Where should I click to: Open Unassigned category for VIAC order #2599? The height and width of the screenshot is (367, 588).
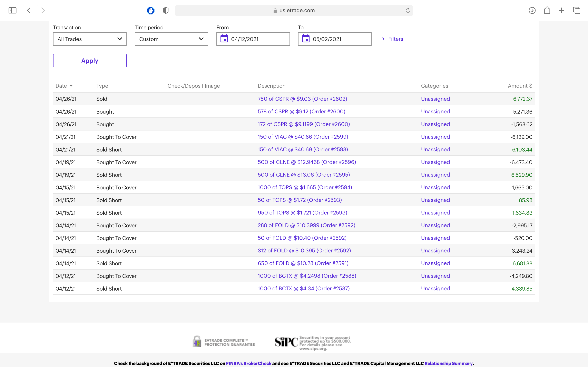[435, 137]
